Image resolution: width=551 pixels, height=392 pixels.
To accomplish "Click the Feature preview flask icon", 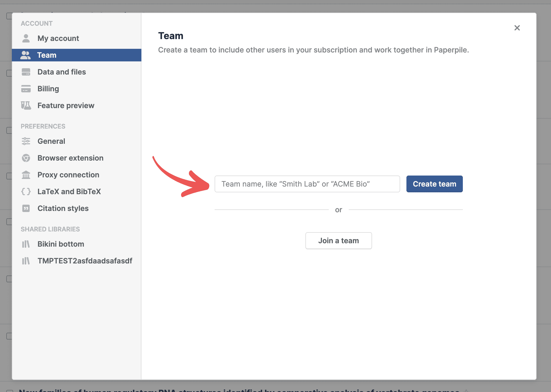I will point(26,105).
